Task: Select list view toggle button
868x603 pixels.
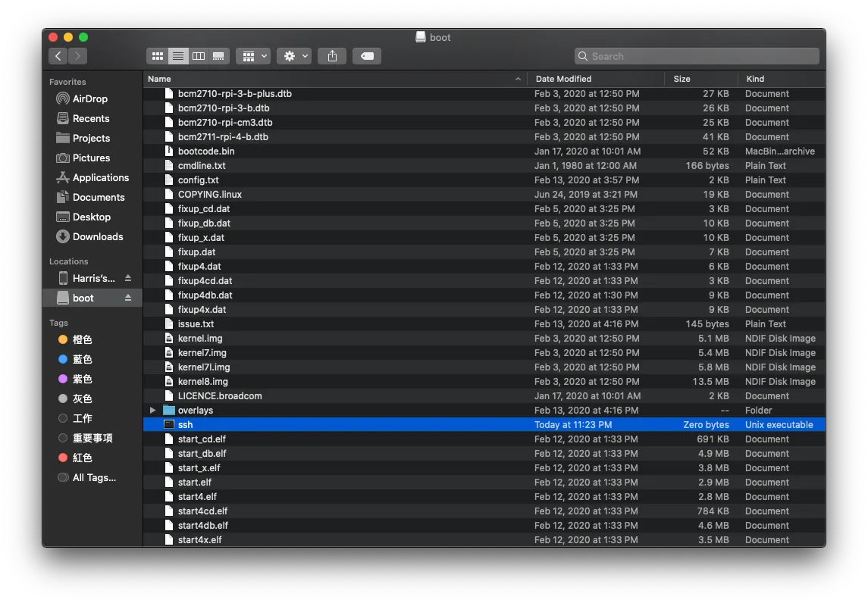Action: click(x=178, y=56)
